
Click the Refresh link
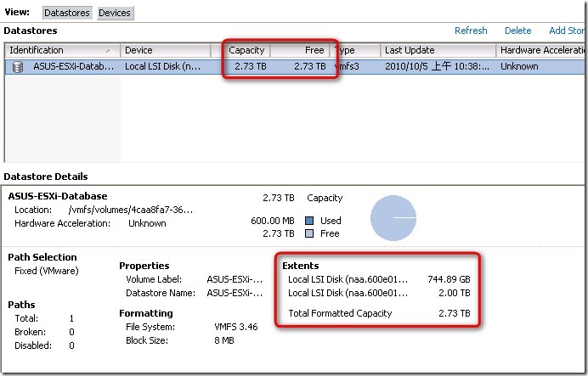click(471, 31)
